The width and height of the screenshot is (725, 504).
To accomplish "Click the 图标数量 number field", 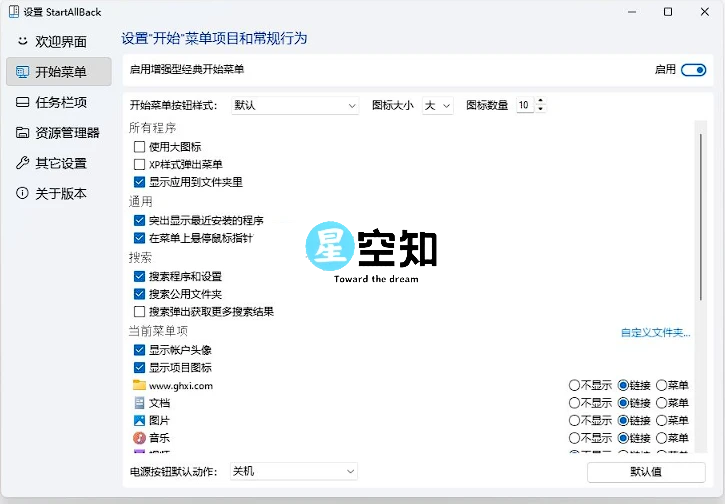I will tap(525, 105).
